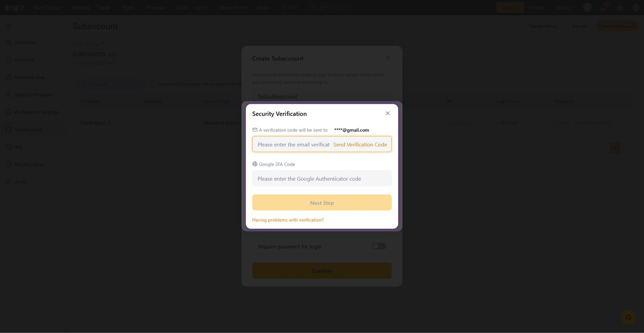Screen dimensions: 644x333
Task: Click the globe language icon
Action: click(x=635, y=8)
